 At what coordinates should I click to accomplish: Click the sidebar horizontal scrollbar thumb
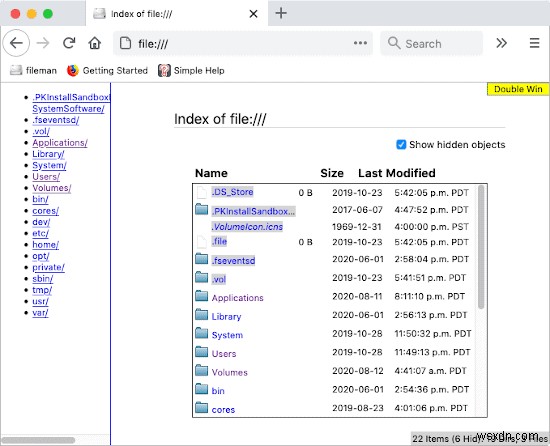coord(38,440)
